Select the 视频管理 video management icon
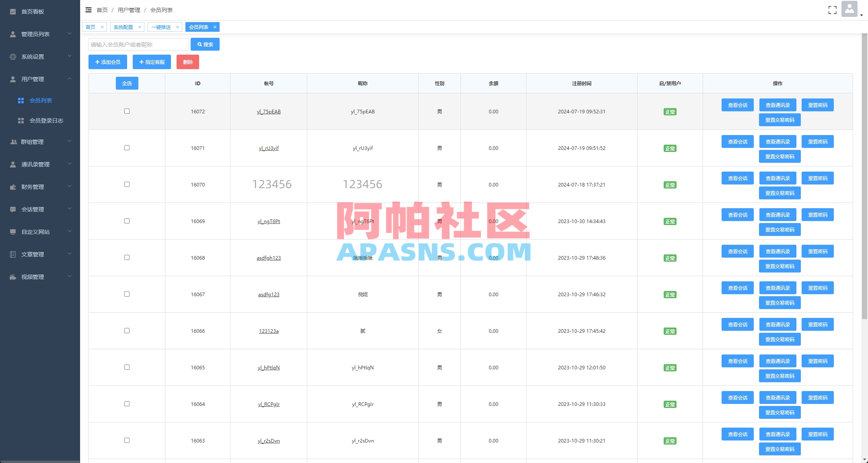This screenshot has width=868, height=463. [12, 277]
